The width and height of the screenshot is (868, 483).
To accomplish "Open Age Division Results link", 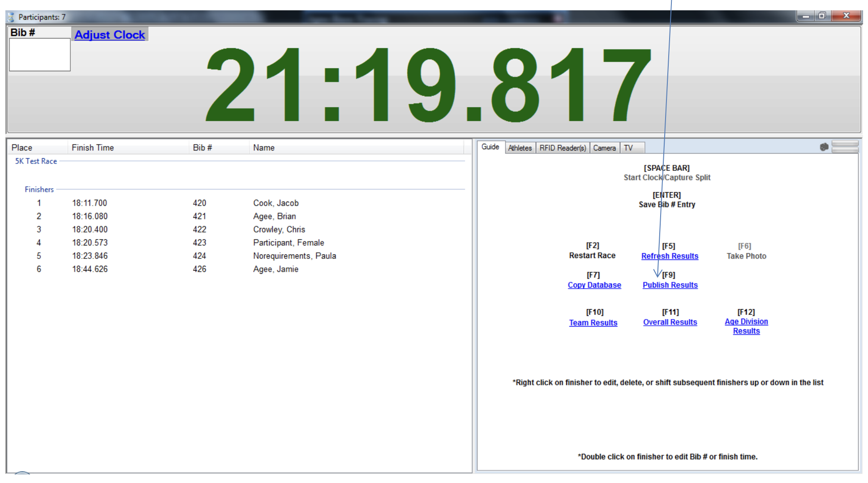I will click(746, 326).
